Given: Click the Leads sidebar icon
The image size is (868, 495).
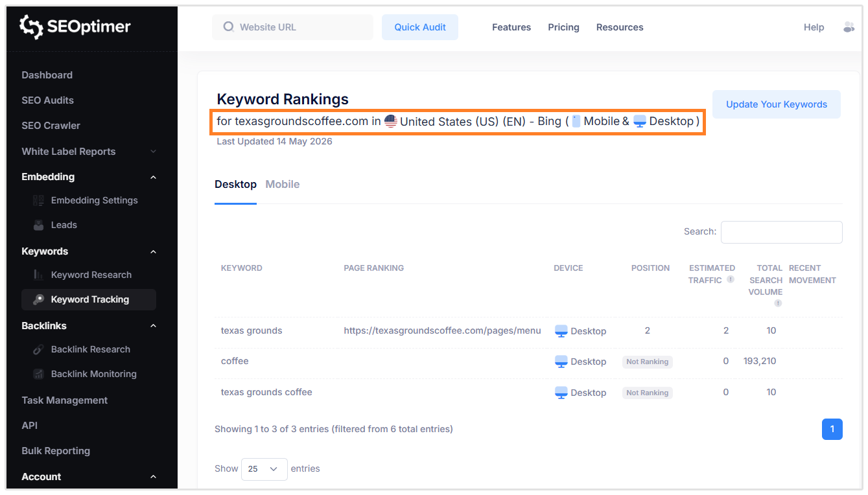Looking at the screenshot, I should (39, 225).
